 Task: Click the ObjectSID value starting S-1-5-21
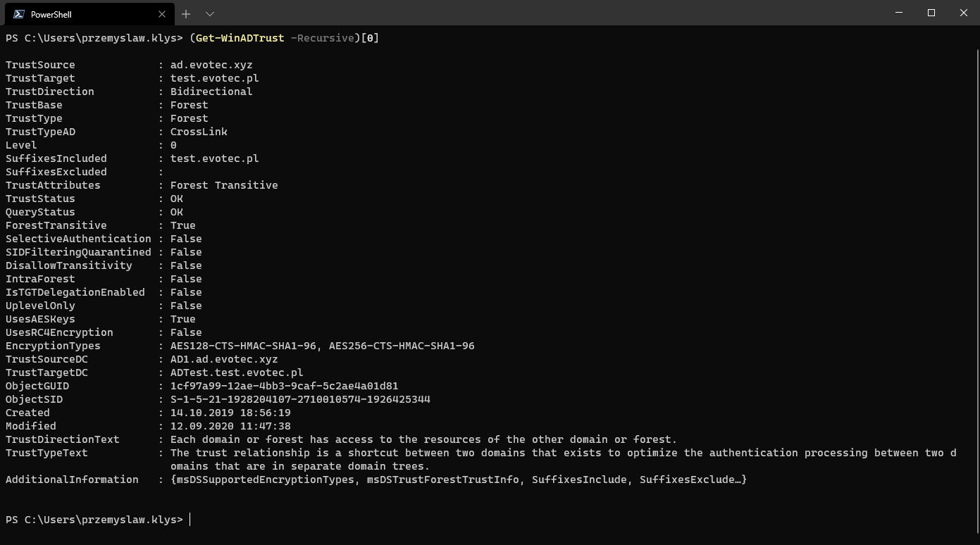point(300,399)
